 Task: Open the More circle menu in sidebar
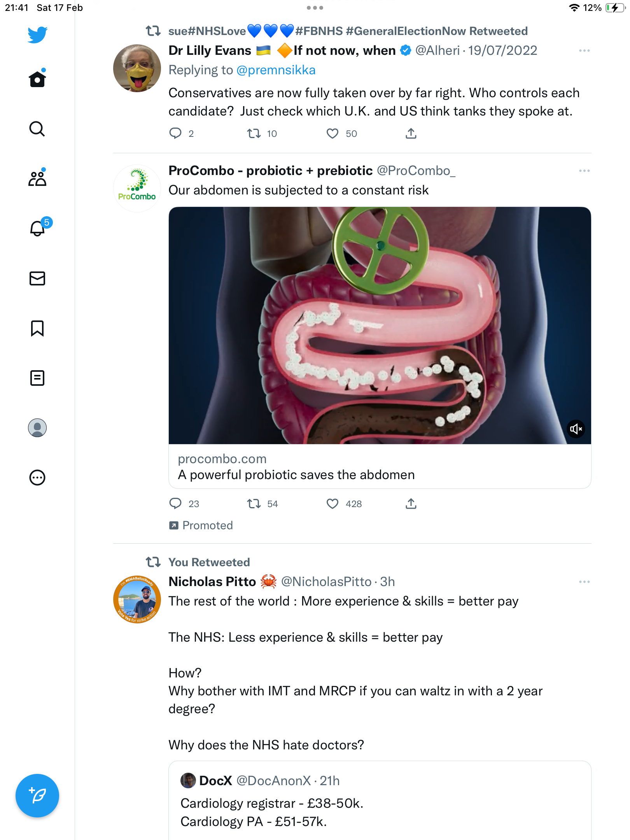(x=37, y=478)
